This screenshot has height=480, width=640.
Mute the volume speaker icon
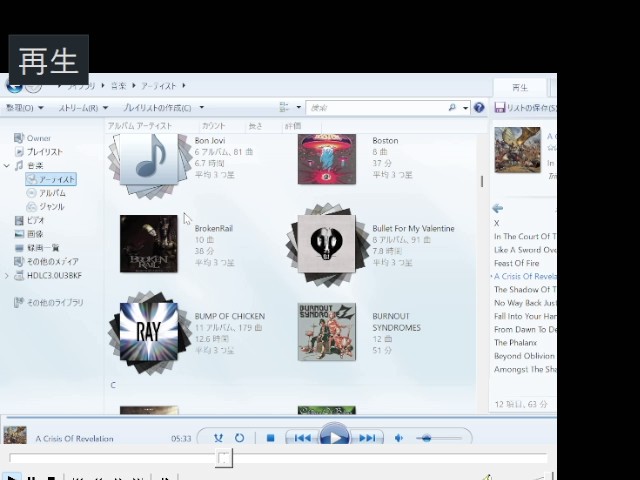coord(399,438)
